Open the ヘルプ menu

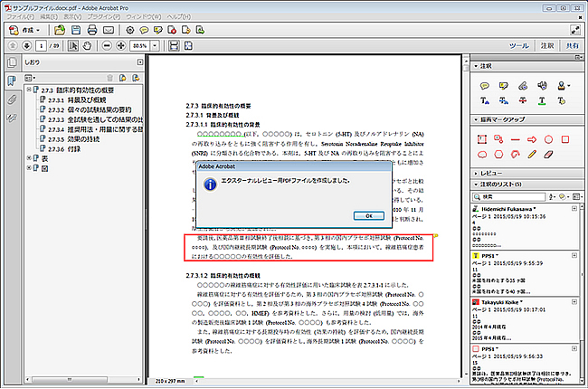pyautogui.click(x=178, y=17)
